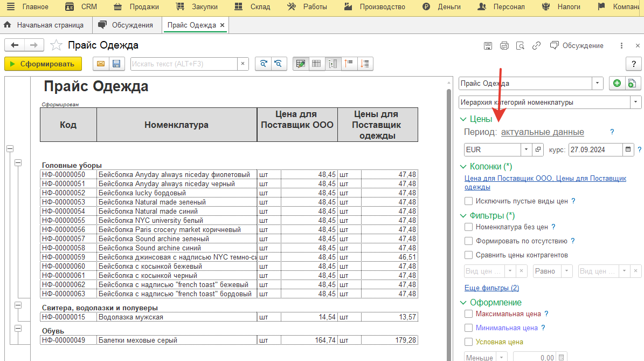Open 'Еще фильтры (2)' link

[491, 288]
